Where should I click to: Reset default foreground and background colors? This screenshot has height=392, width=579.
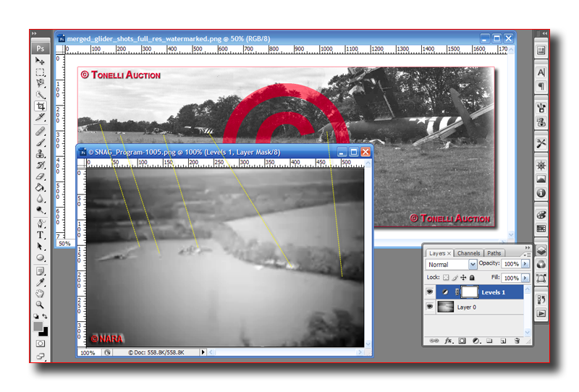(x=35, y=316)
